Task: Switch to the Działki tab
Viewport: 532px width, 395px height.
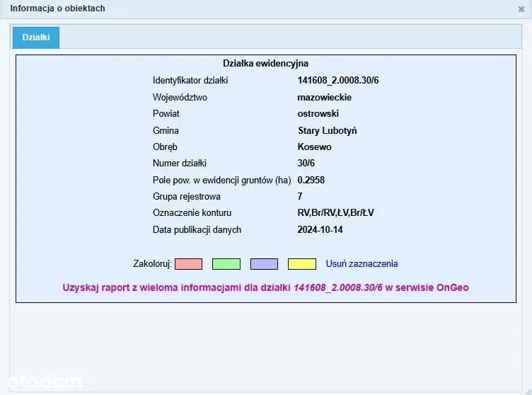Action: coord(36,38)
